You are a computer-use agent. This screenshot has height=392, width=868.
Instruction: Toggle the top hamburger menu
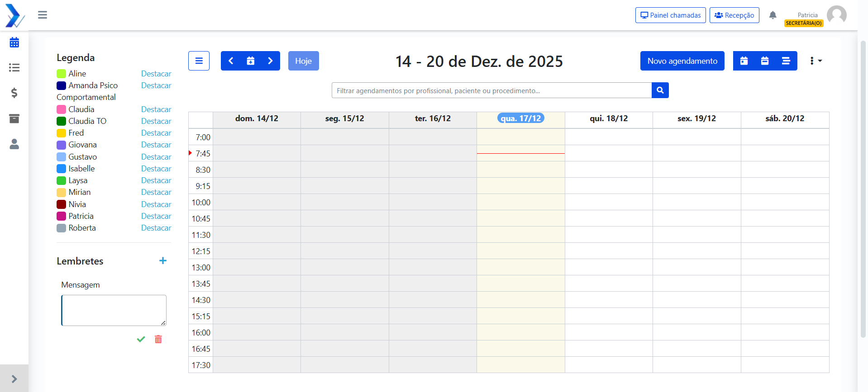coord(43,15)
